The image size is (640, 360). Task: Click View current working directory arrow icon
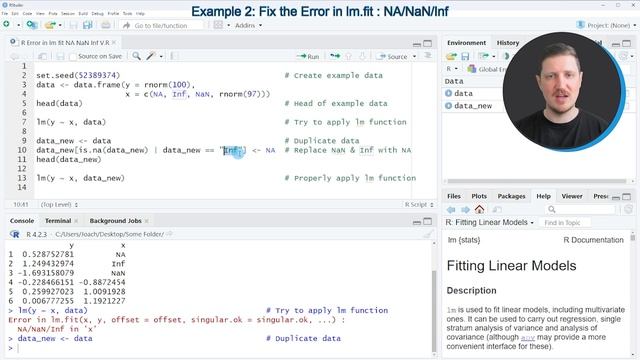click(x=169, y=234)
